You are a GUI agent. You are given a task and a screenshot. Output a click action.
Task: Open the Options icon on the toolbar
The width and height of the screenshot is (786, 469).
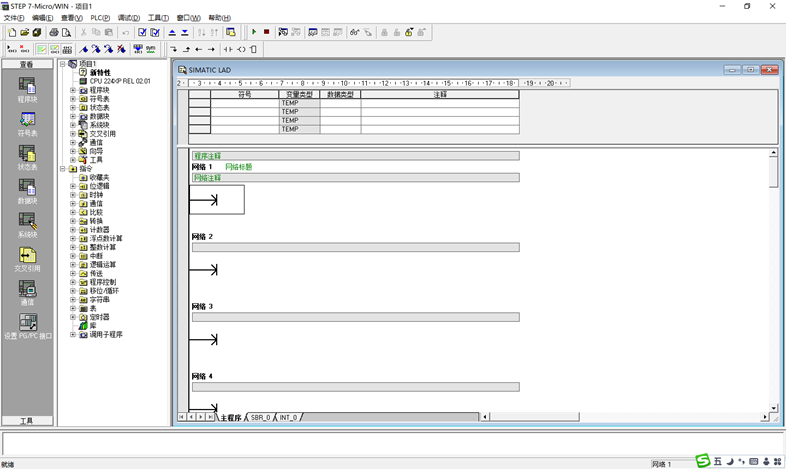click(x=231, y=33)
